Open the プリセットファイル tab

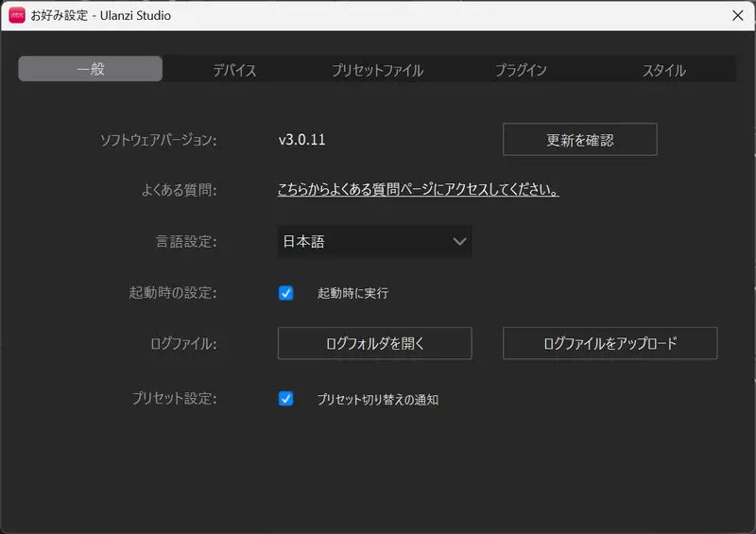pos(377,70)
